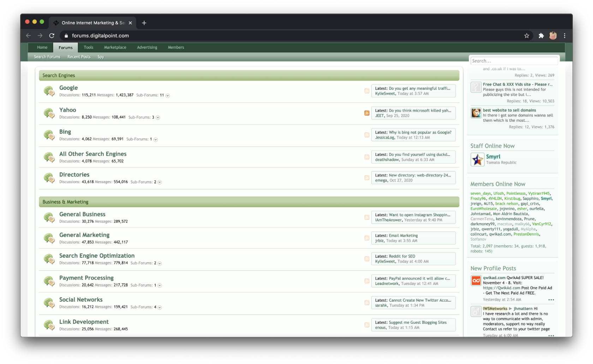
Task: Click the Spy link
Action: [x=101, y=57]
